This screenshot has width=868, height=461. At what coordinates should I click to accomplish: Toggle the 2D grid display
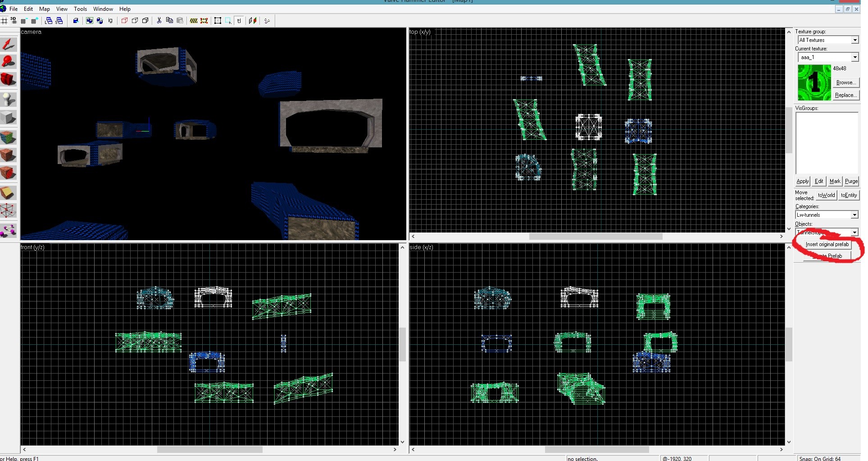(x=4, y=21)
